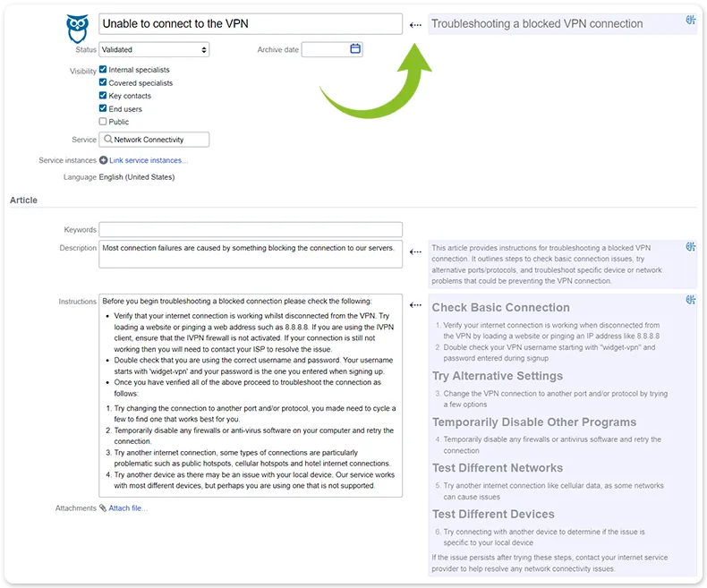Click the Network Connectivity service field
This screenshot has height=588, width=707.
coord(154,140)
